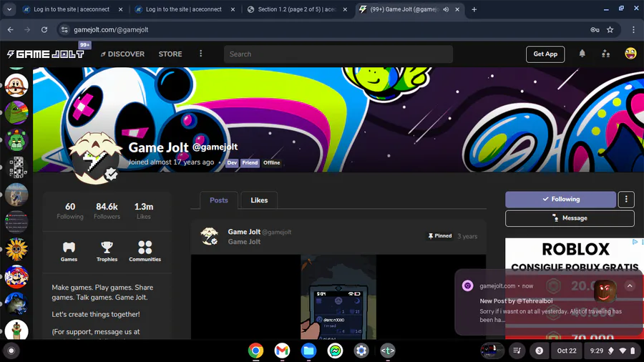This screenshot has height=362, width=644.
Task: Click the Dev badge
Action: pyautogui.click(x=232, y=162)
